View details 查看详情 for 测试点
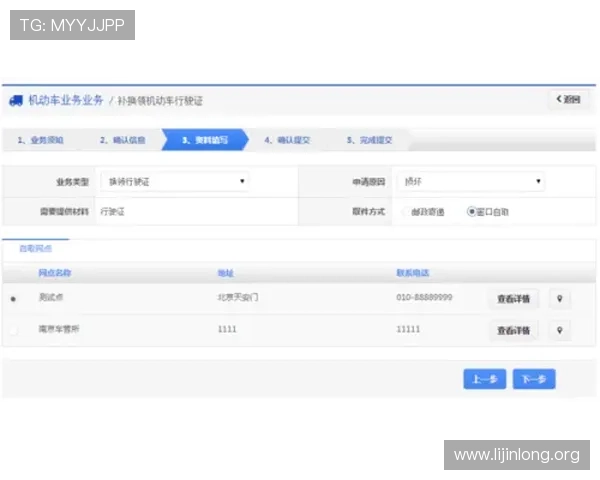Screen dimensions: 600x480 tap(514, 299)
